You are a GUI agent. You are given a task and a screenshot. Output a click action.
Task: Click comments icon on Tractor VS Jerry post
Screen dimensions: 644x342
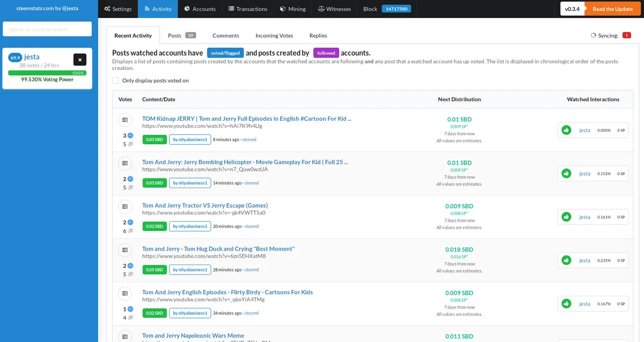click(130, 231)
